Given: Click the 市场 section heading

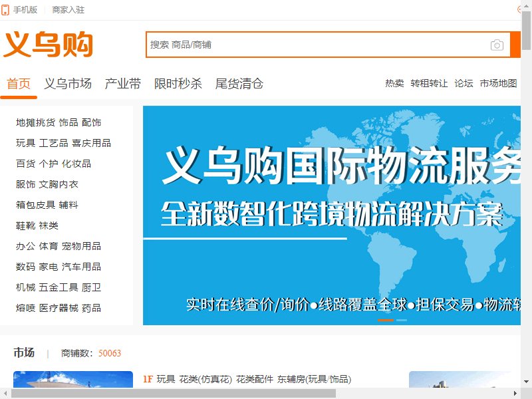Looking at the screenshot, I should 24,352.
